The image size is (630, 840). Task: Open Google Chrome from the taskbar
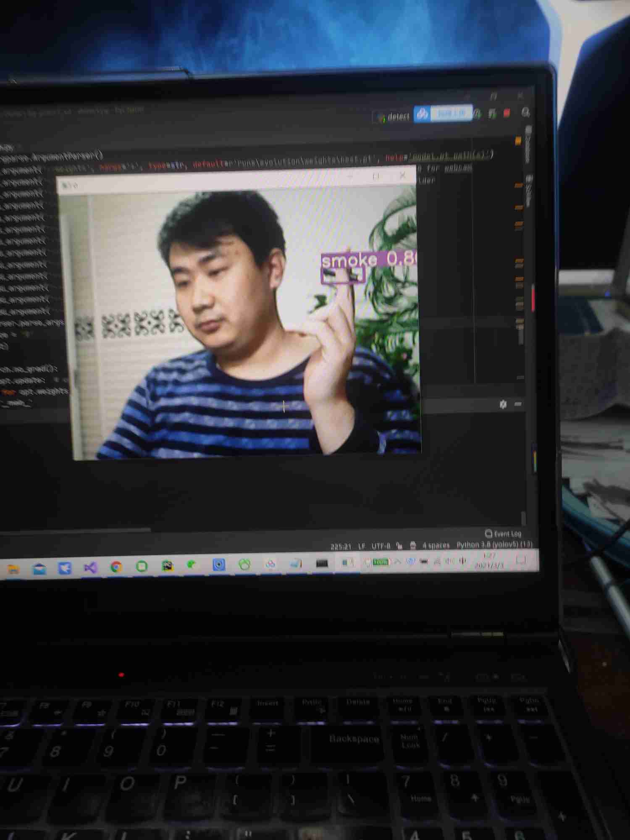(116, 567)
